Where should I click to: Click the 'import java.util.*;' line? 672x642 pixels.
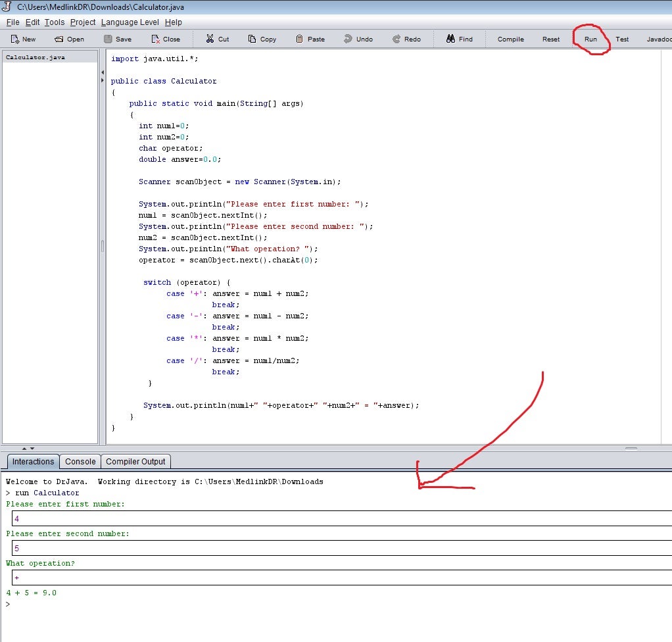coord(155,59)
